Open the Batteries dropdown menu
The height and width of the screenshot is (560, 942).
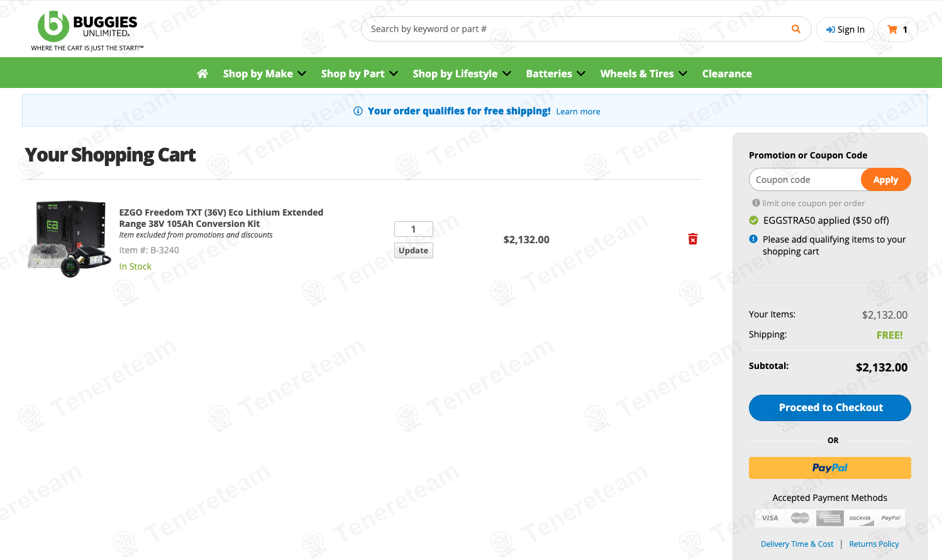555,74
